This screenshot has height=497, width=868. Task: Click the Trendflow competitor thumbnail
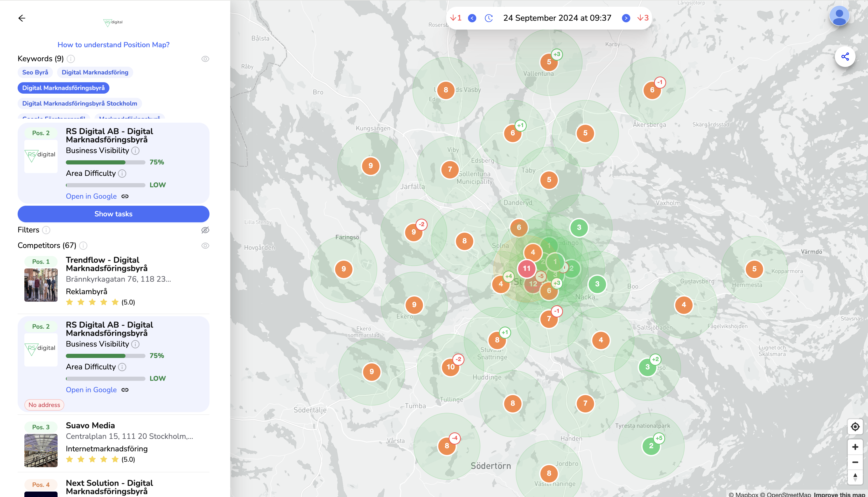pos(41,285)
